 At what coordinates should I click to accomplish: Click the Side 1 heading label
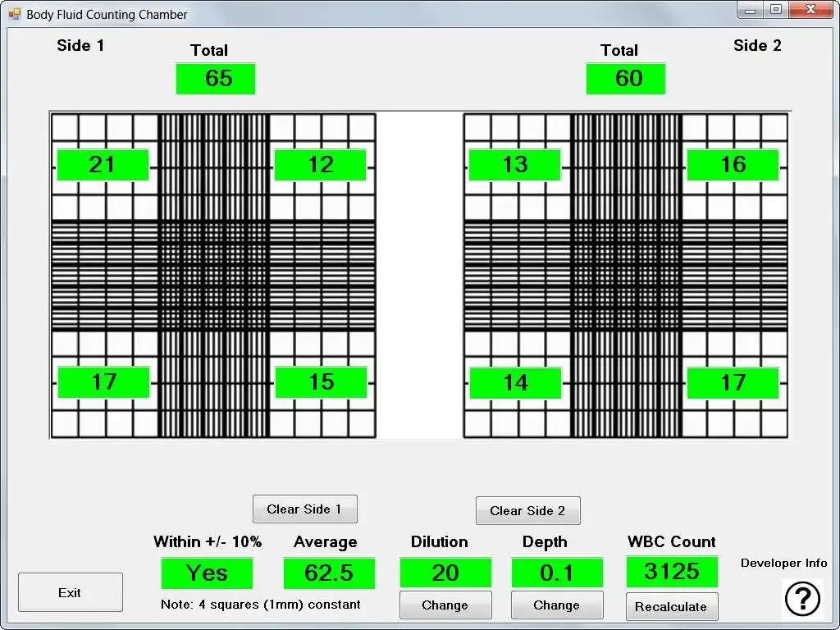pyautogui.click(x=80, y=46)
